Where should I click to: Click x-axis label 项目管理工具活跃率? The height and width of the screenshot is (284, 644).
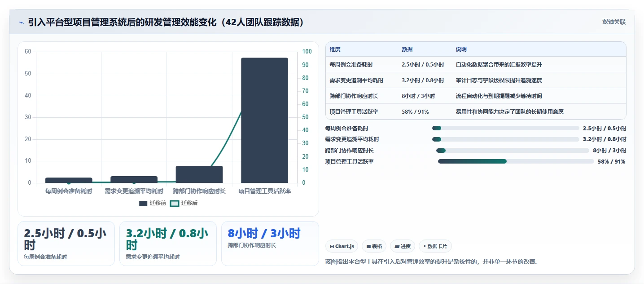[x=265, y=191]
